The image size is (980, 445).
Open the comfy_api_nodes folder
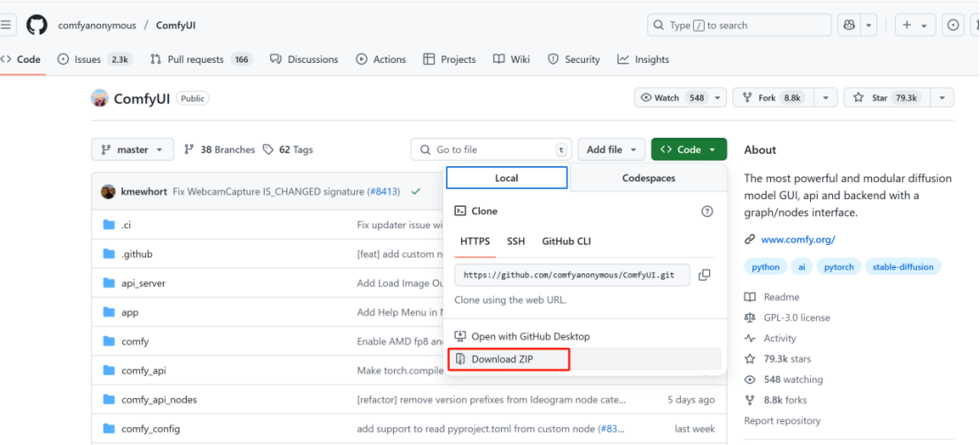pos(159,399)
